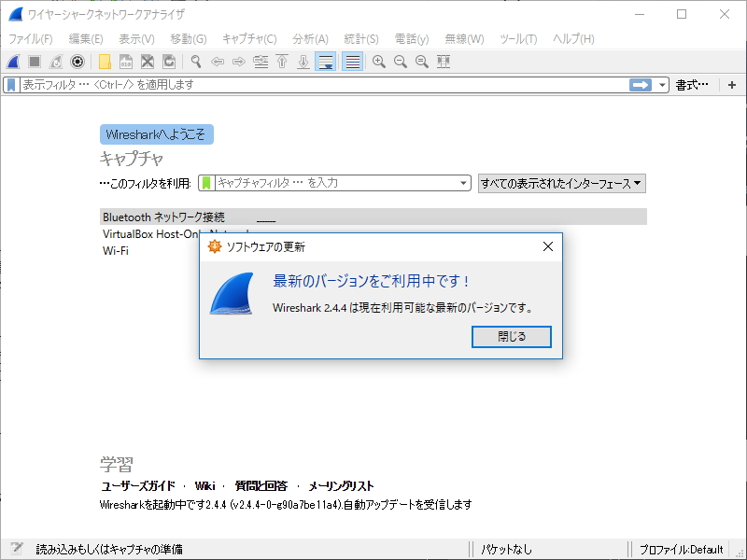This screenshot has height=560, width=747.
Task: Start a new packet capture
Action: coord(11,62)
